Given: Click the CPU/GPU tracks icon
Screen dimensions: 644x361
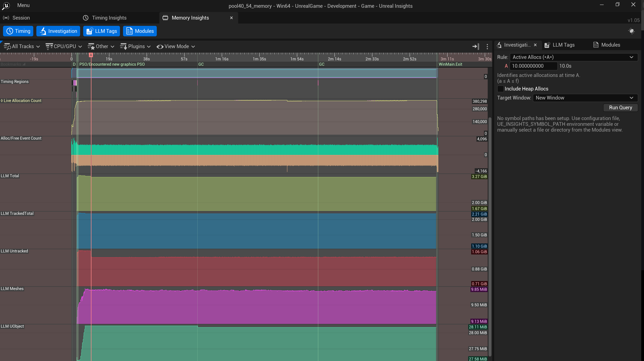Looking at the screenshot, I should coord(49,46).
